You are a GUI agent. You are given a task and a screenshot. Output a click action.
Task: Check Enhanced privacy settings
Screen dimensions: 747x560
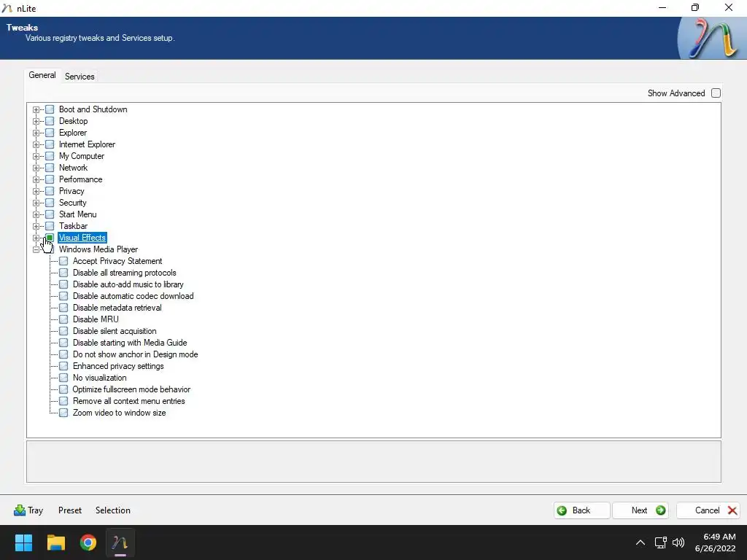(x=63, y=366)
